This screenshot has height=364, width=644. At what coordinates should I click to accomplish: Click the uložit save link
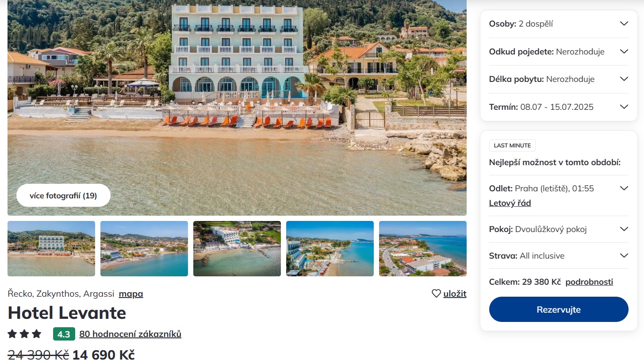pos(455,294)
